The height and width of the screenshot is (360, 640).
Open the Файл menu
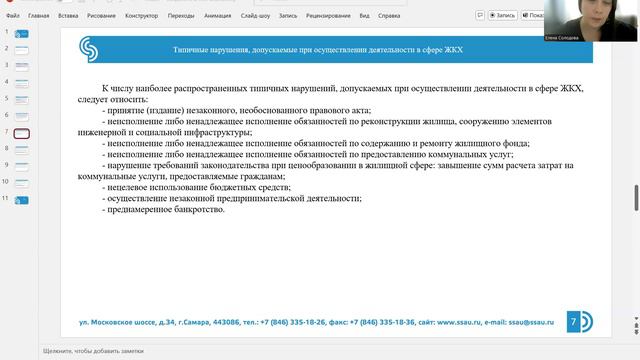(13, 16)
